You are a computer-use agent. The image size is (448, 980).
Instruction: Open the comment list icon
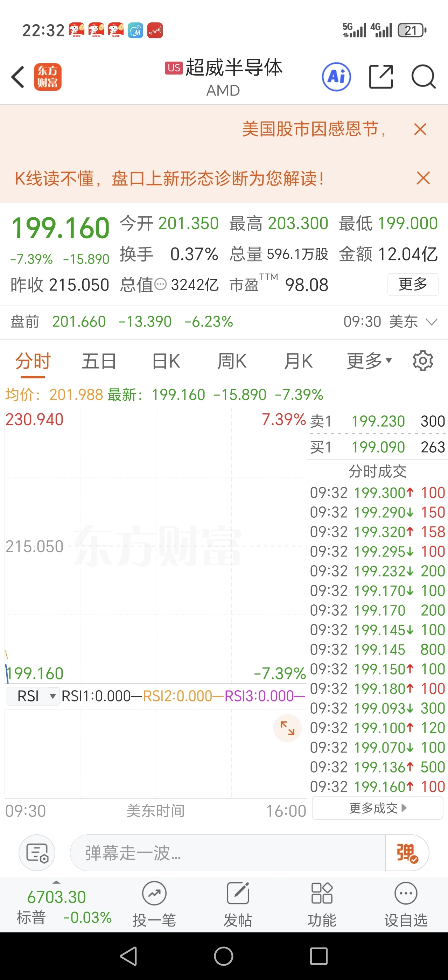point(37,853)
